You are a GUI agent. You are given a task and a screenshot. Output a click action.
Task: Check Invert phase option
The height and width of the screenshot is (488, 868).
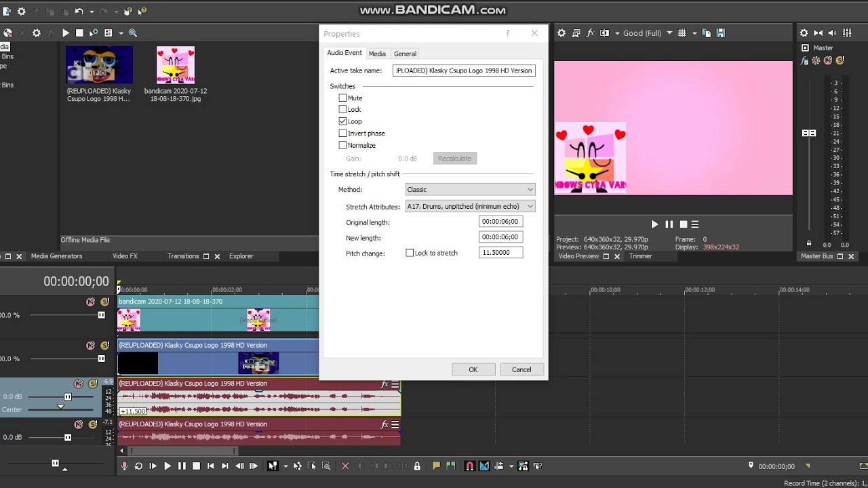(x=342, y=133)
